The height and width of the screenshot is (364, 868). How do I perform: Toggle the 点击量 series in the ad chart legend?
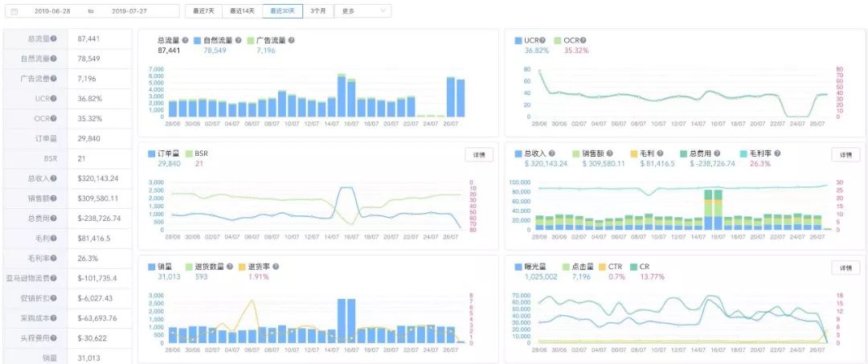click(577, 266)
